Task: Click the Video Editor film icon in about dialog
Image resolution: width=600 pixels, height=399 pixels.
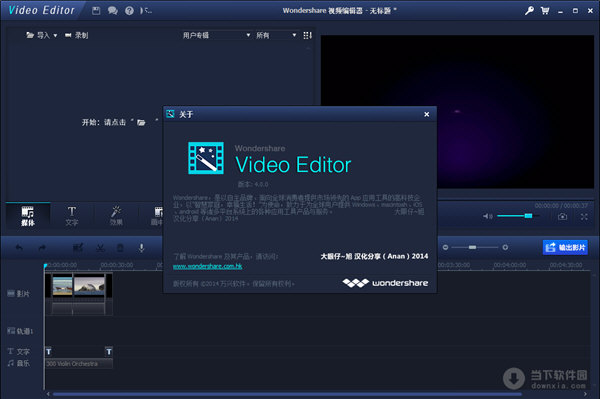Action: pyautogui.click(x=206, y=158)
